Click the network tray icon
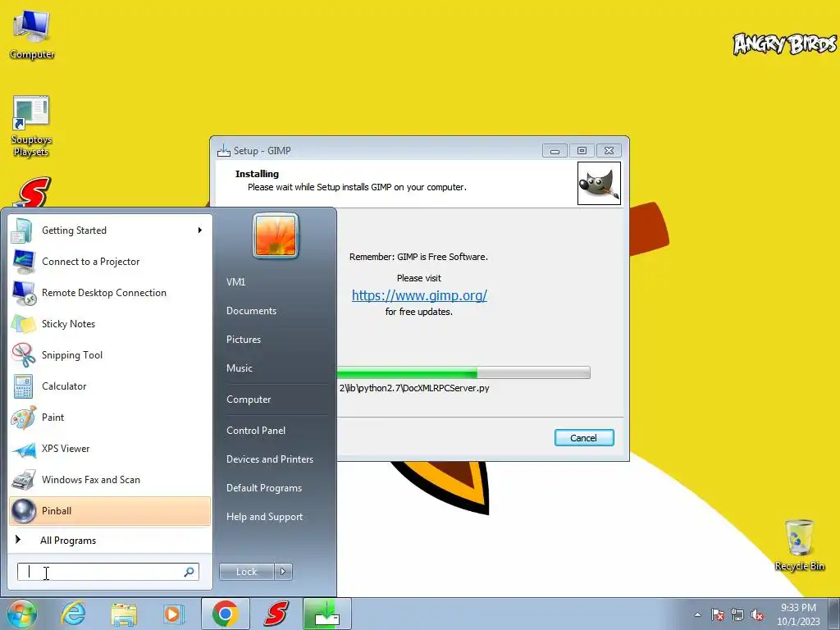 click(x=737, y=615)
